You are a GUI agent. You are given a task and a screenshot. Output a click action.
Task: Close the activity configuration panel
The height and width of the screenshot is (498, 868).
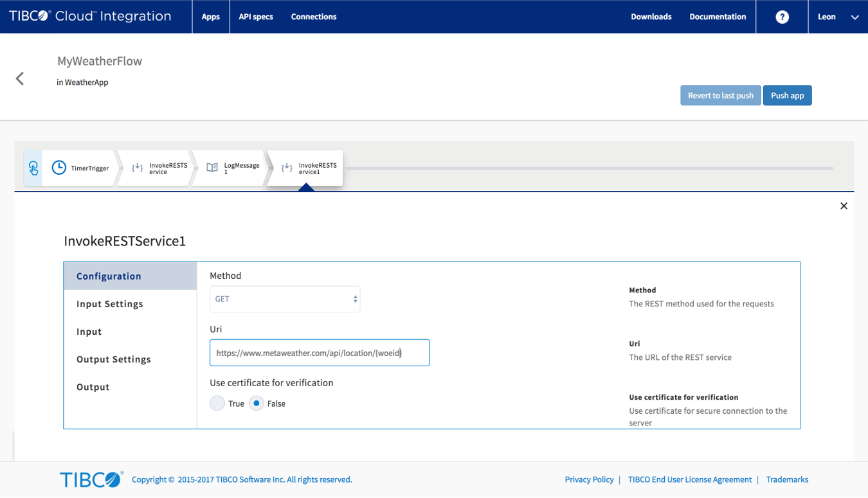pos(844,206)
